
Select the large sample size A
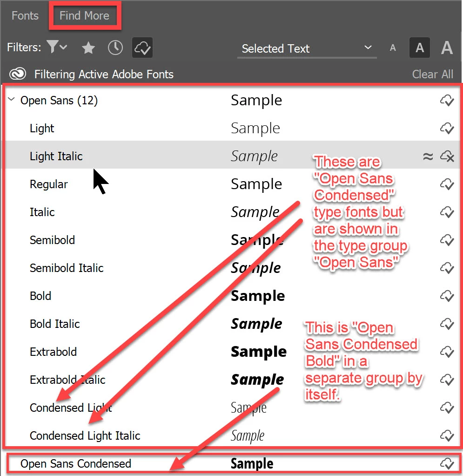[447, 48]
